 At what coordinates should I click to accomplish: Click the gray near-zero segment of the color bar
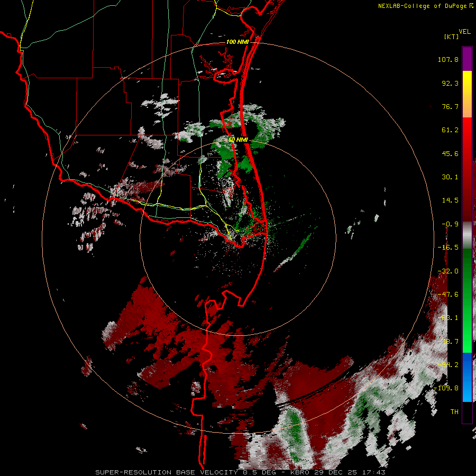(467, 235)
